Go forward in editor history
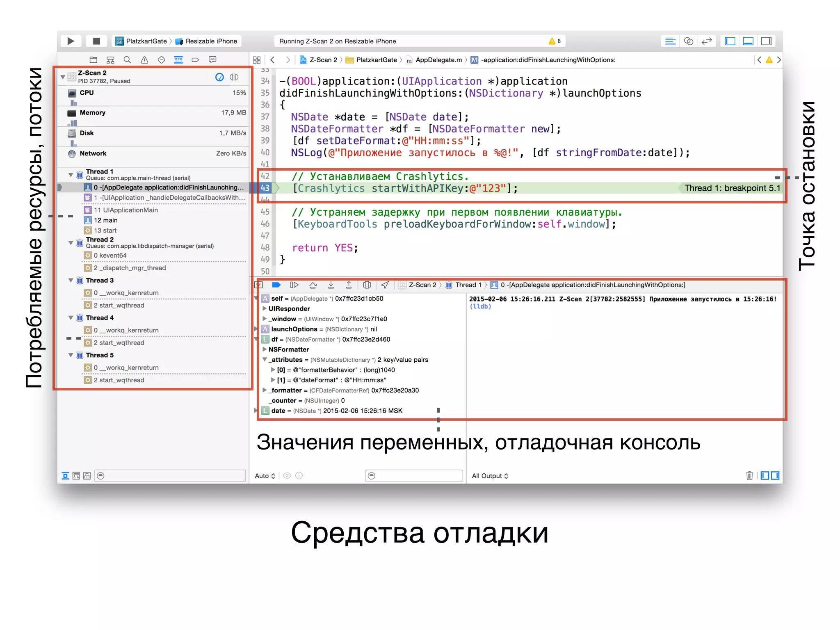 coord(288,60)
